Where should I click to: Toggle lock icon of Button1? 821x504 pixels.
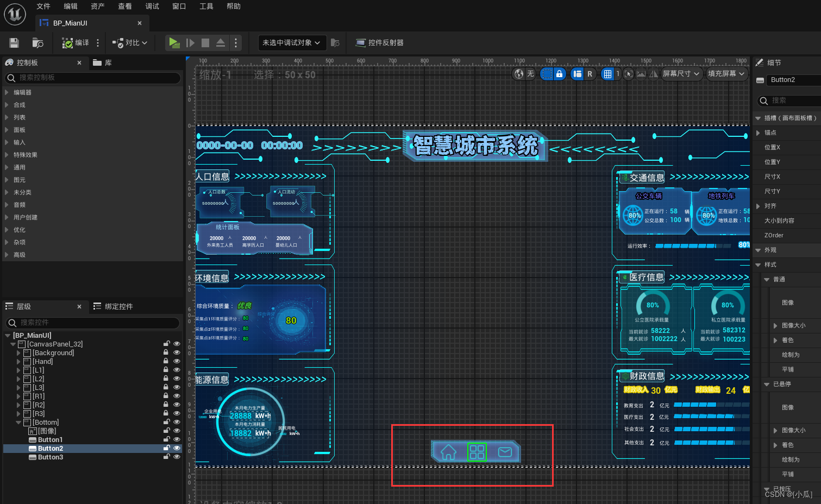pyautogui.click(x=166, y=440)
